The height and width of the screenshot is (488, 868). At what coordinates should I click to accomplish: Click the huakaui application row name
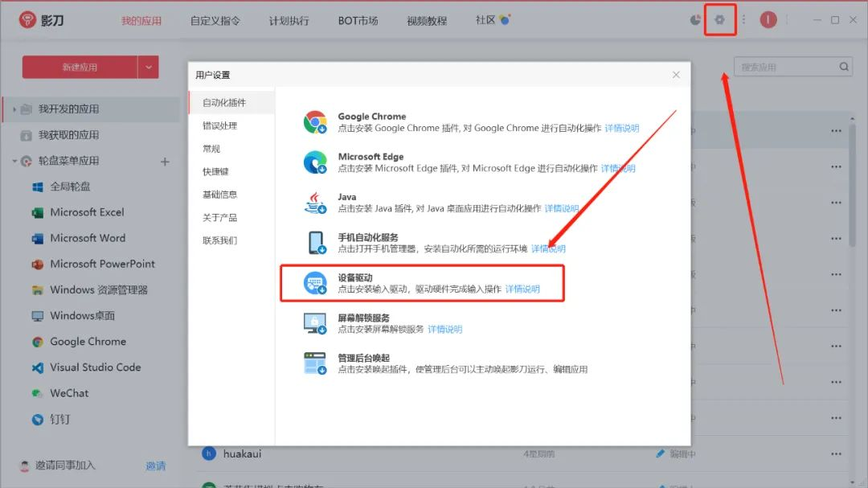click(x=242, y=453)
